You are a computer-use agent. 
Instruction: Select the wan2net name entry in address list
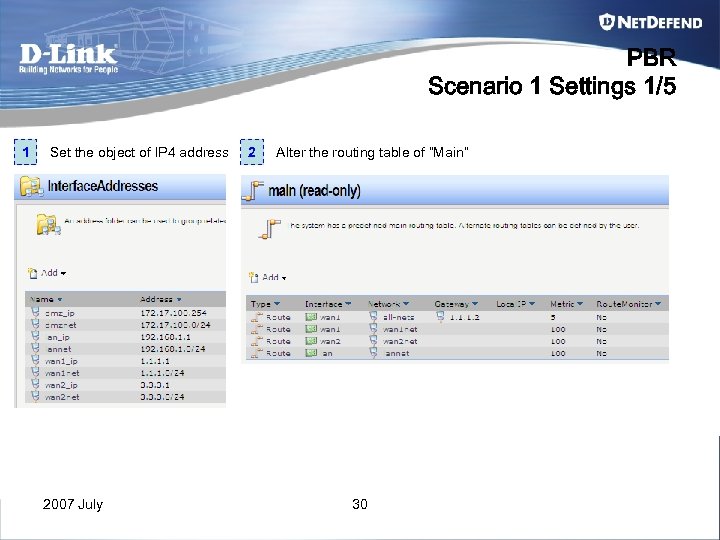(62, 397)
